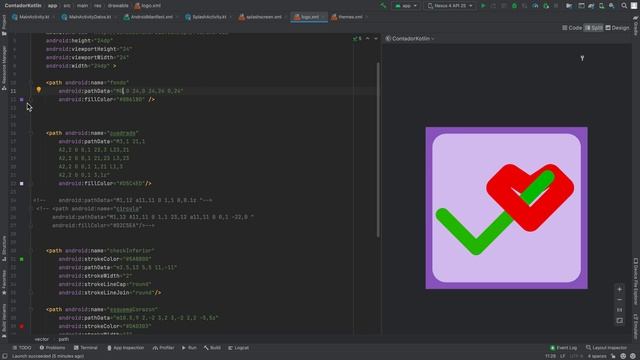
Task: Click the LF line separator status entry
Action: tap(563, 356)
